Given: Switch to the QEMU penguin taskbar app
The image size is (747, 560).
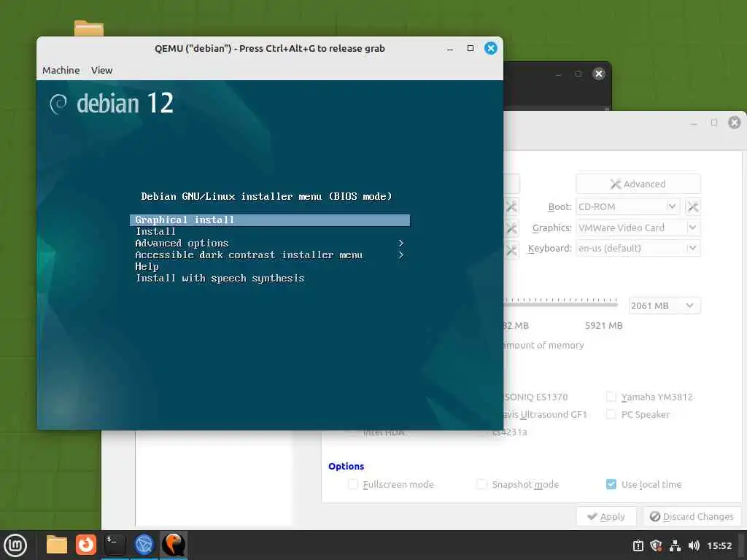Looking at the screenshot, I should [173, 545].
